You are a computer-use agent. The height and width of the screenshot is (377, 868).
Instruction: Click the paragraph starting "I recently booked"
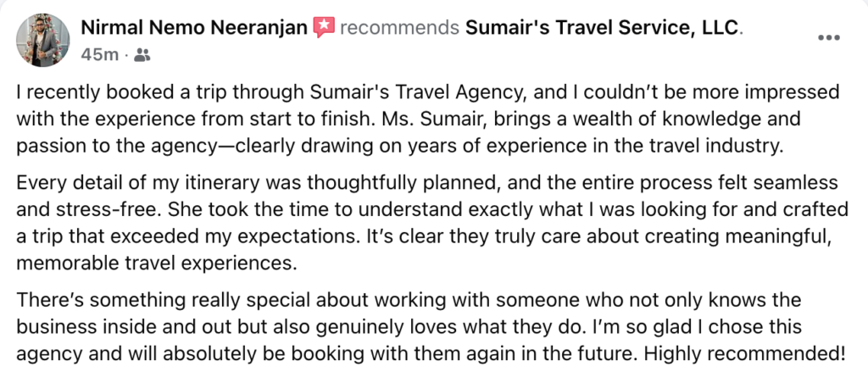428,119
